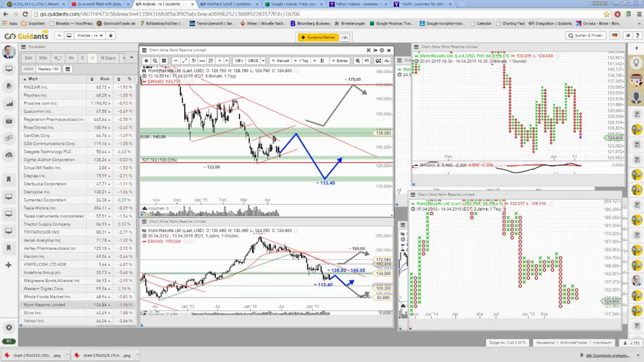644x362 pixels.
Task: Click the target circle icon in chart header
Action: [382, 50]
